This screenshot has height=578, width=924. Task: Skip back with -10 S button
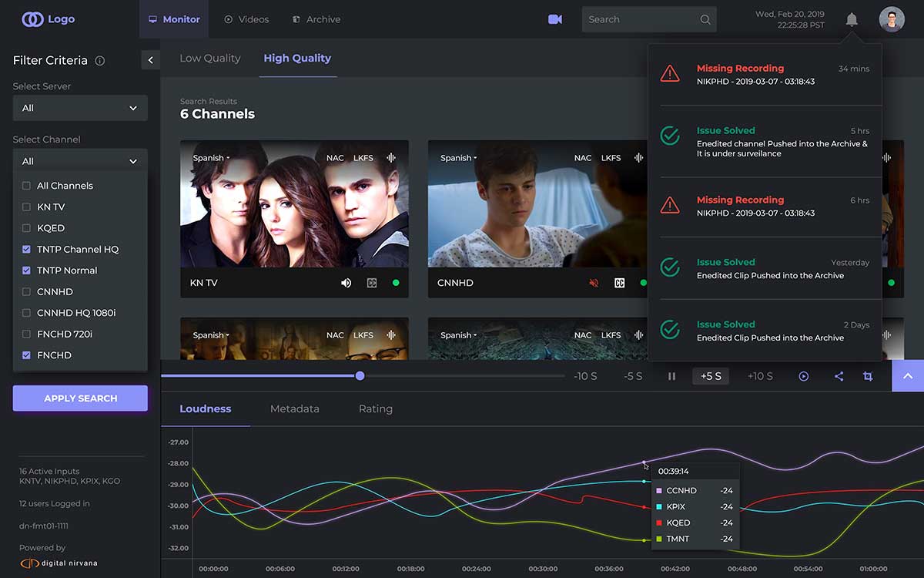pos(586,376)
